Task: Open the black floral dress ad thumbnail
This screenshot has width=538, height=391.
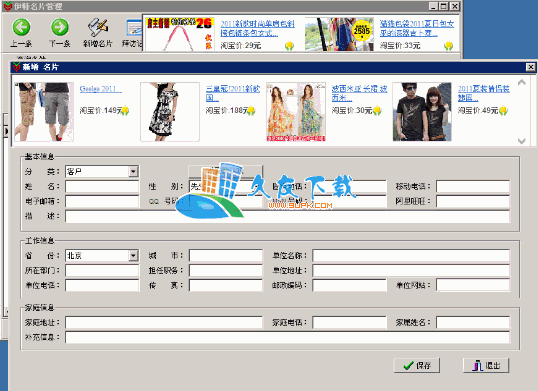Action: (170, 111)
